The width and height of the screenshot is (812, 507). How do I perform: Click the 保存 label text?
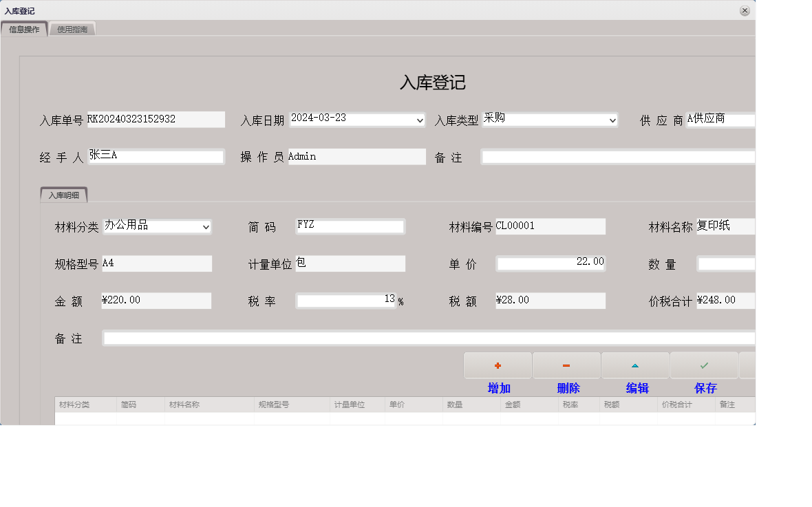[705, 387]
